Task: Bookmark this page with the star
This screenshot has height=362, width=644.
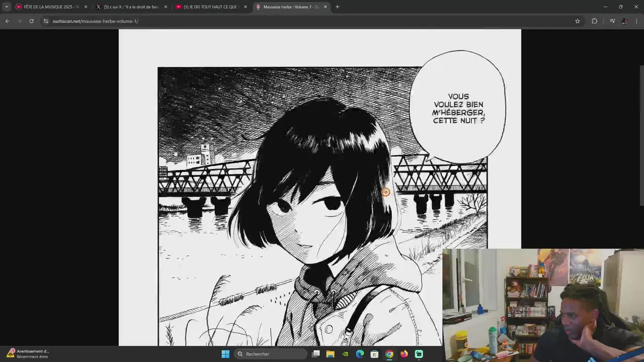Action: [578, 21]
